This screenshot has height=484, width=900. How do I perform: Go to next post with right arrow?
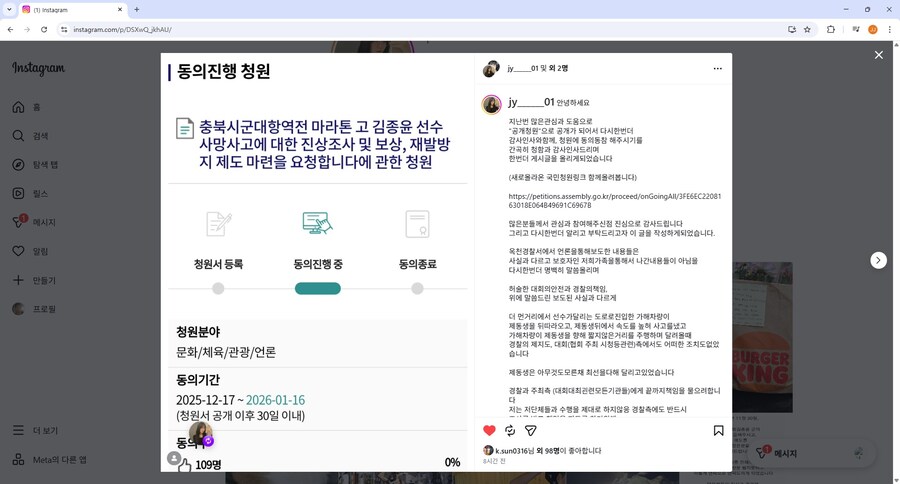tap(878, 260)
